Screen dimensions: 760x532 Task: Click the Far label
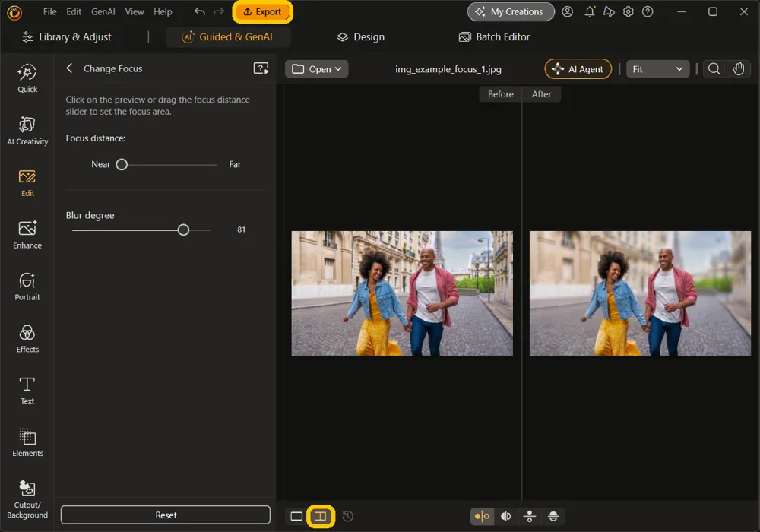[235, 164]
